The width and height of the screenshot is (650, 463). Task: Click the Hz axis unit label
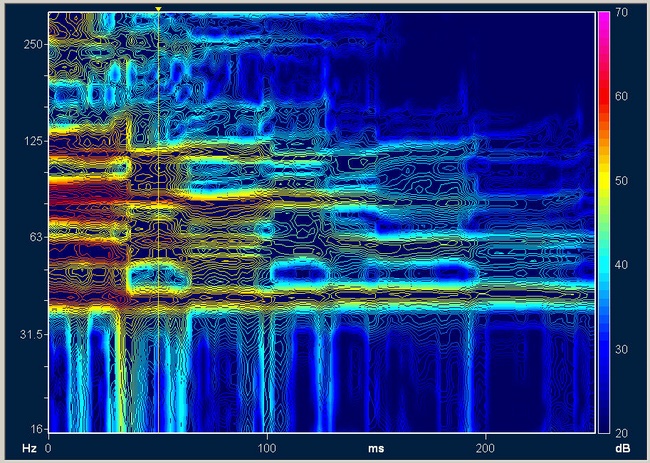coord(28,448)
